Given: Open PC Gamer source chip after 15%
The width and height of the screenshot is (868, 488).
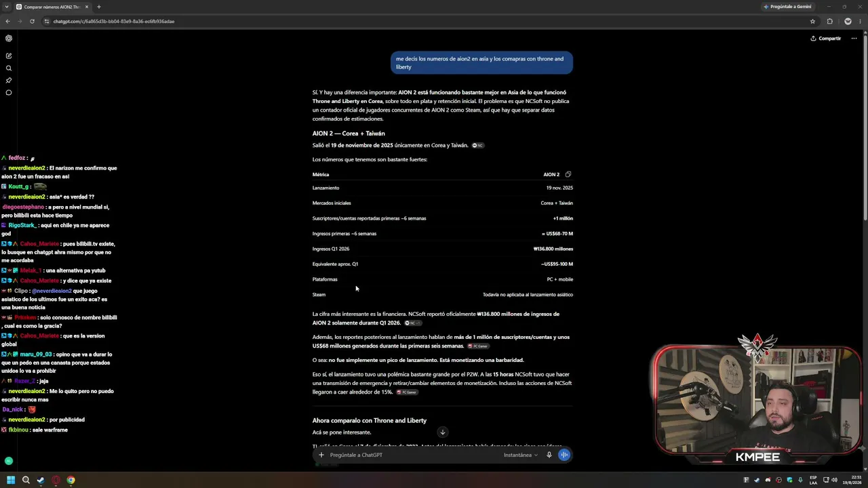Looking at the screenshot, I should pyautogui.click(x=407, y=392).
